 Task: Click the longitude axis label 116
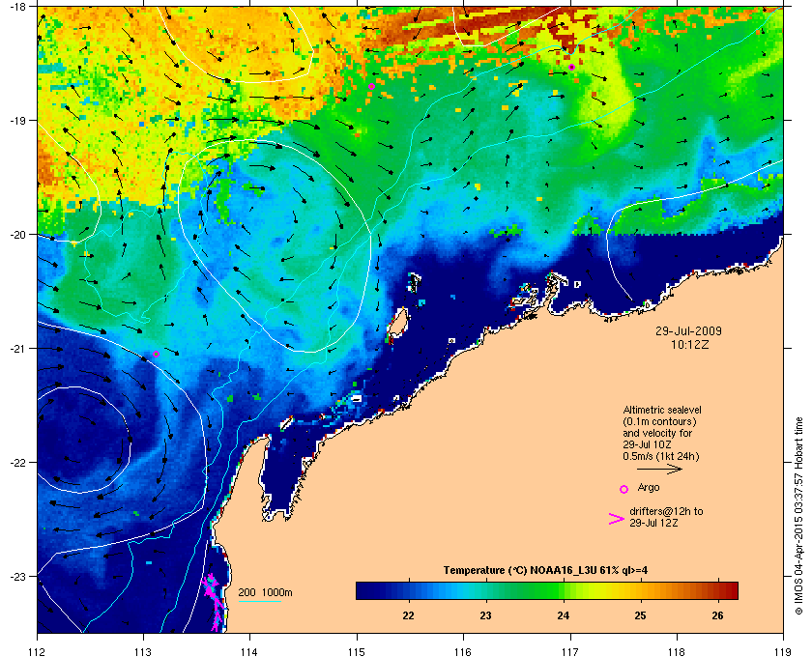pyautogui.click(x=463, y=651)
